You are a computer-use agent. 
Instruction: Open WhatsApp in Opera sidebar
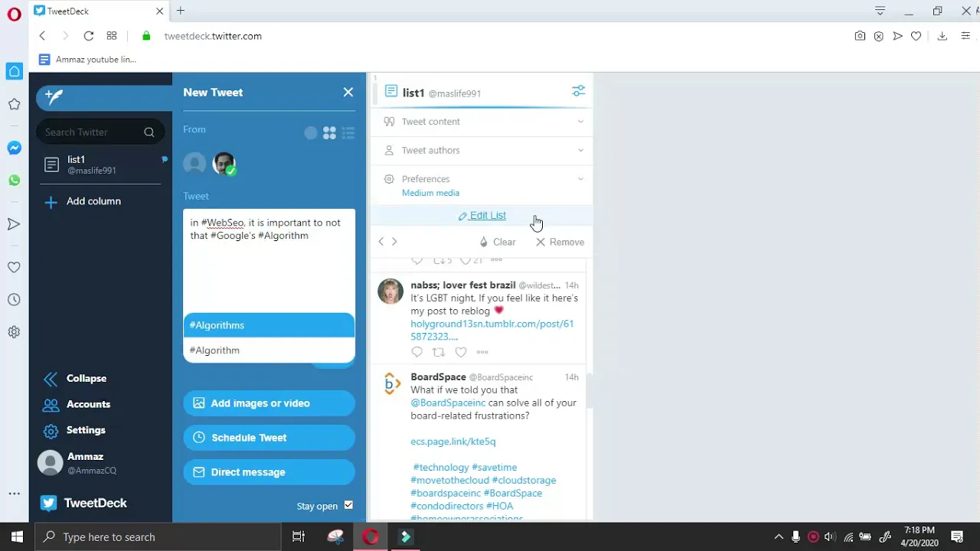14,181
